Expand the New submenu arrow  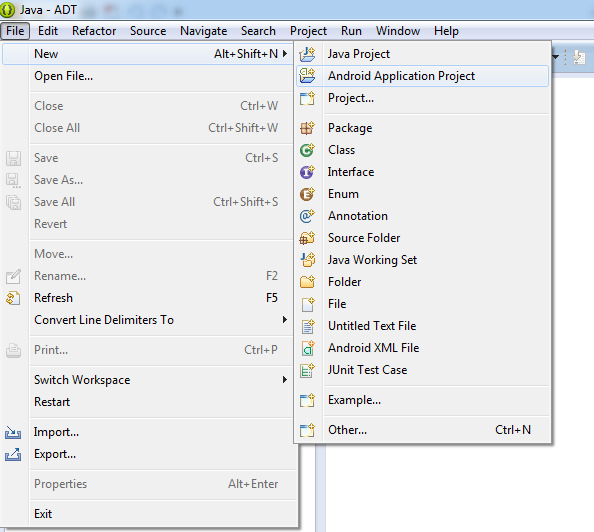(285, 54)
